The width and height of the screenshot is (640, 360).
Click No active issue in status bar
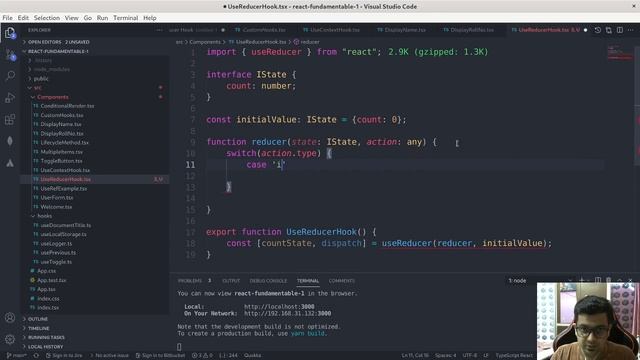(x=109, y=356)
